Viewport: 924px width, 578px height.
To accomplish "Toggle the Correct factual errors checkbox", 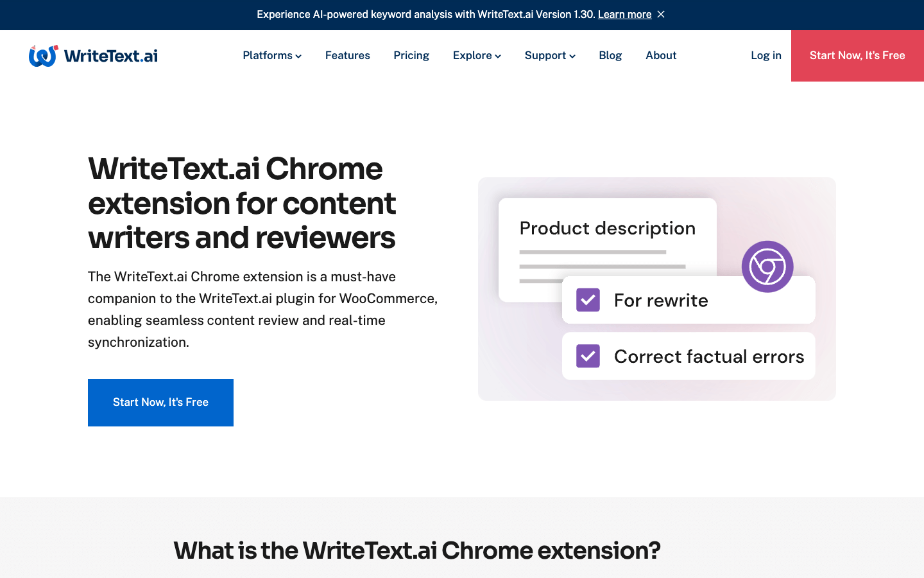I will pos(588,356).
